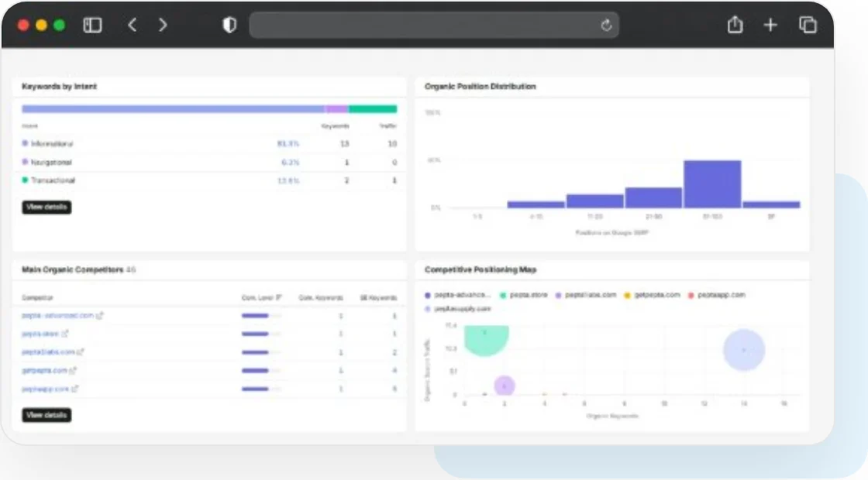Open the privacy shield icon
This screenshot has width=868, height=480.
[x=229, y=25]
